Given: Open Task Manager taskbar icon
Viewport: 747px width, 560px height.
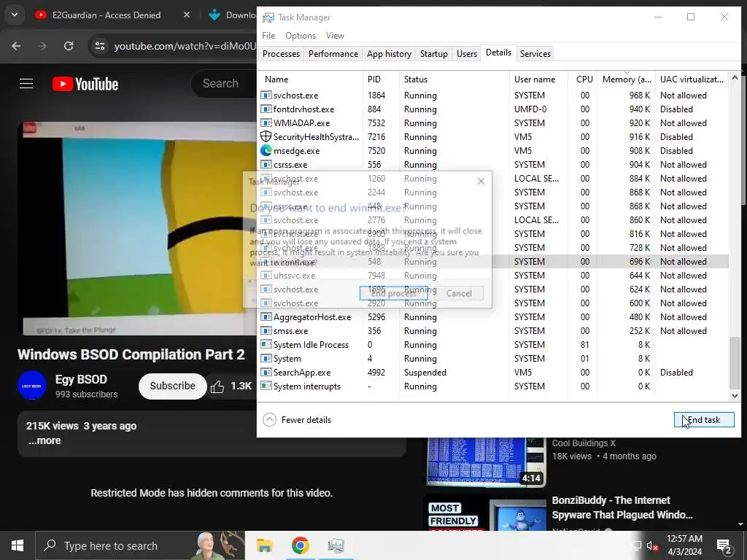Looking at the screenshot, I should point(336,545).
